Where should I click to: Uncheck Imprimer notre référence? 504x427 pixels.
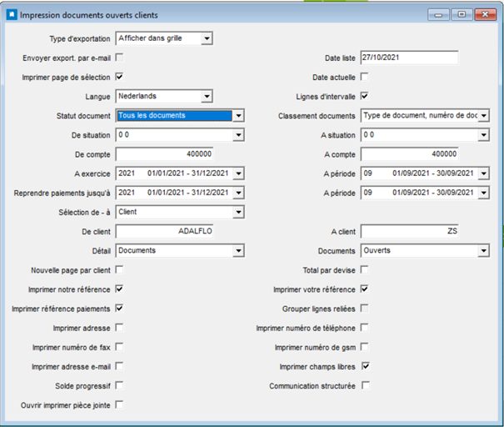pyautogui.click(x=119, y=289)
